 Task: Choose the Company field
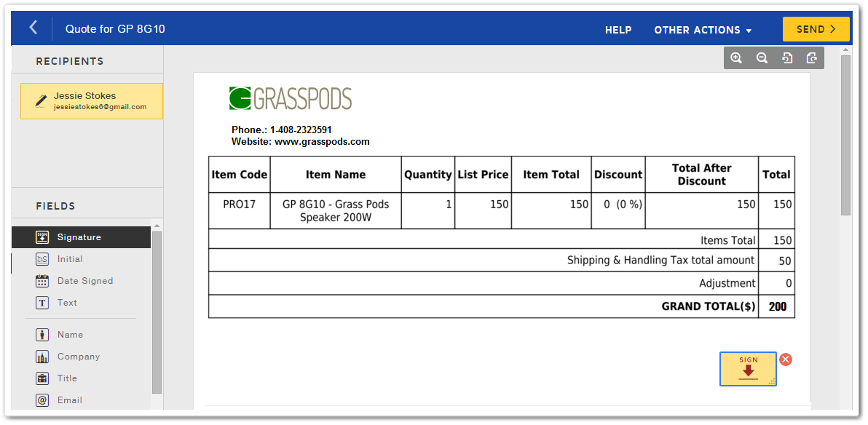(x=78, y=357)
